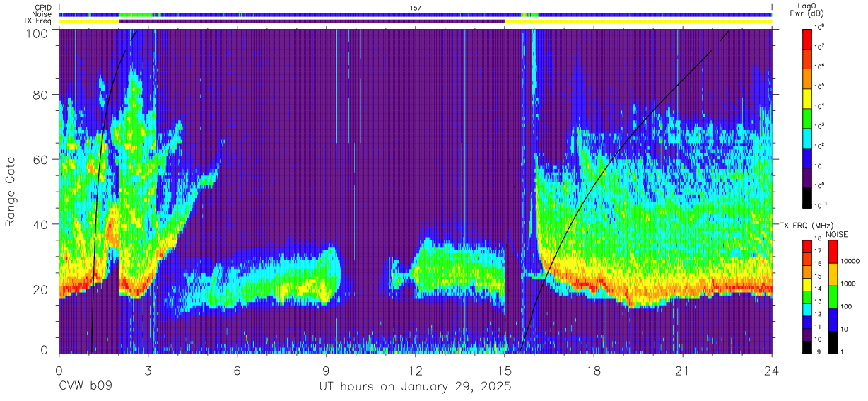This screenshot has width=868, height=401.
Task: Click the cyan segment of power colorbar
Action: pyautogui.click(x=808, y=139)
